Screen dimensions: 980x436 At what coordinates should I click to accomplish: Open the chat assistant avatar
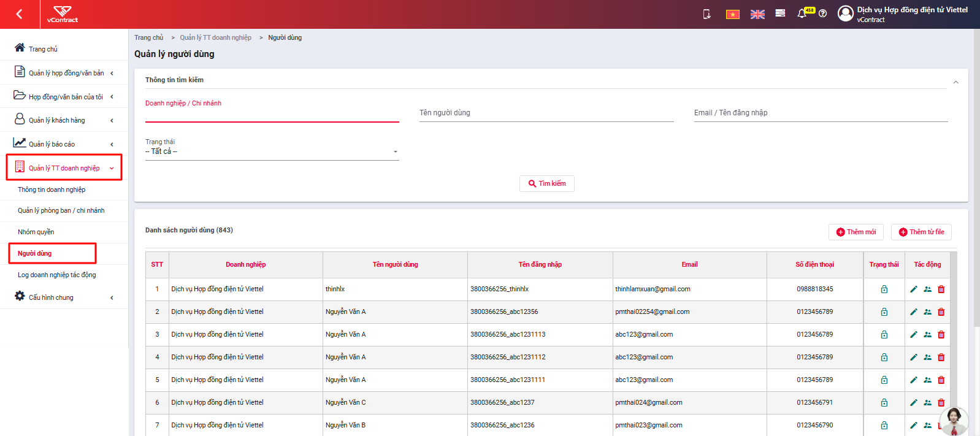[954, 421]
